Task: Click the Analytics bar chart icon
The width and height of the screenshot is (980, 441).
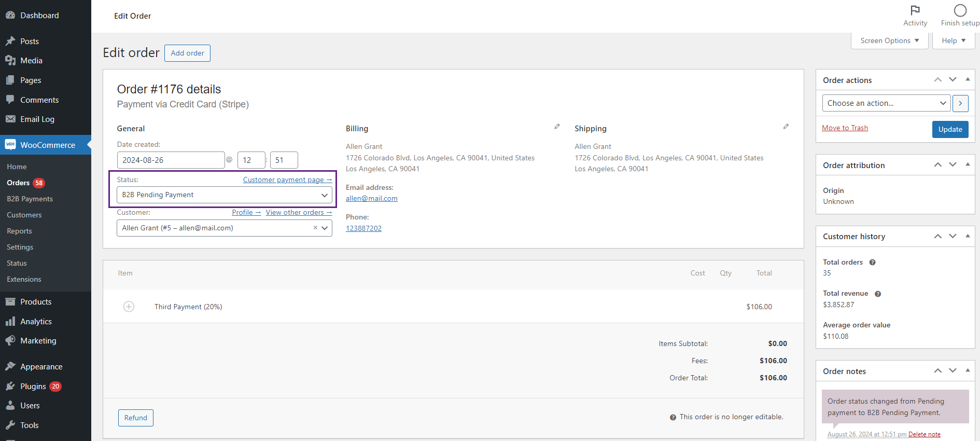Action: point(10,321)
